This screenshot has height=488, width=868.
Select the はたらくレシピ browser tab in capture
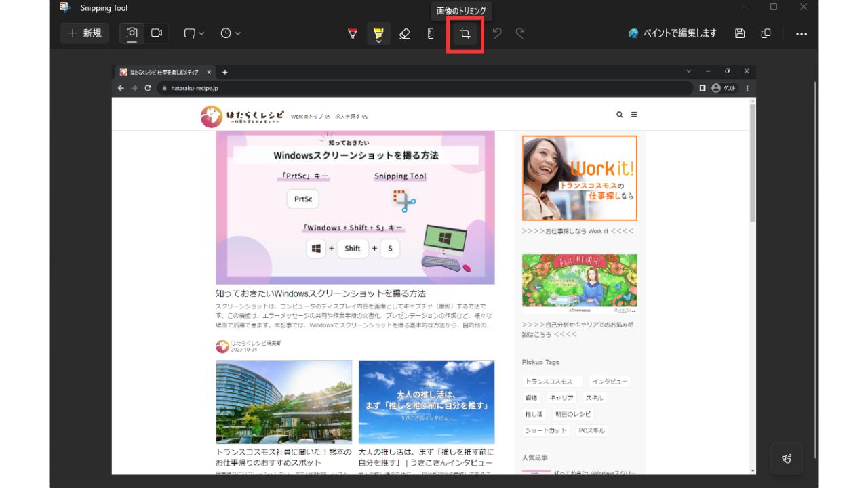click(163, 72)
